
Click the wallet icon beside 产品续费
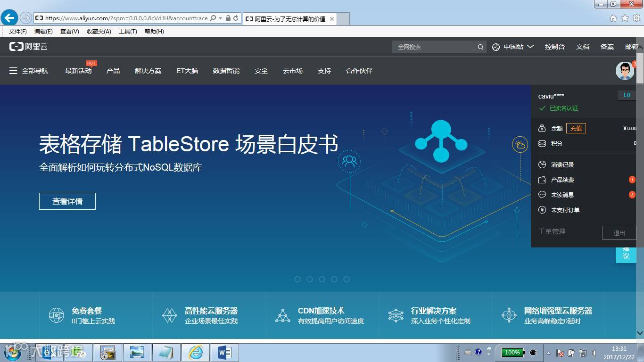[x=542, y=180]
